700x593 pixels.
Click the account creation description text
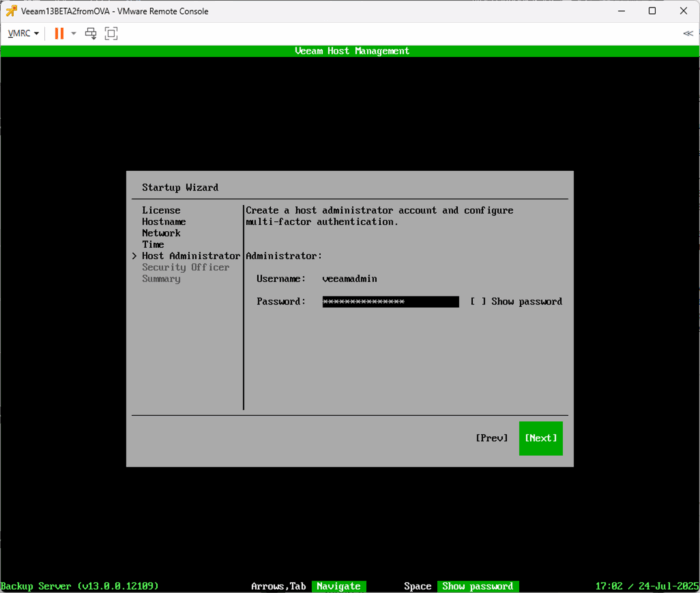click(379, 216)
